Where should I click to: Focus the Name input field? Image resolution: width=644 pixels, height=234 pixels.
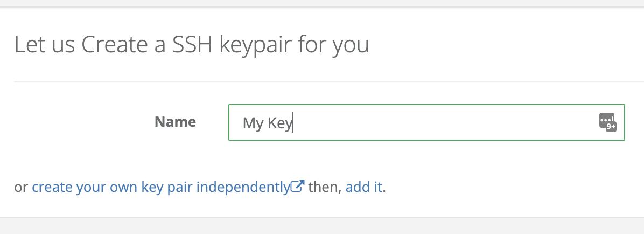426,122
